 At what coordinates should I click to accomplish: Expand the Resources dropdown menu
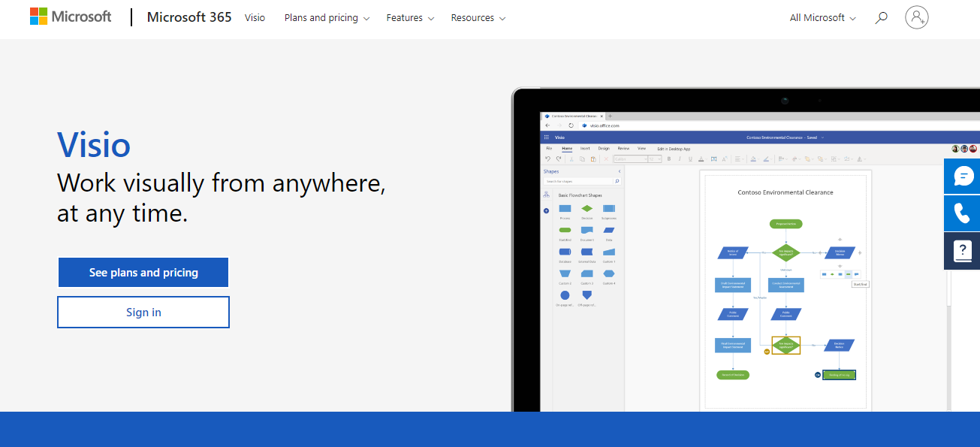pos(478,17)
